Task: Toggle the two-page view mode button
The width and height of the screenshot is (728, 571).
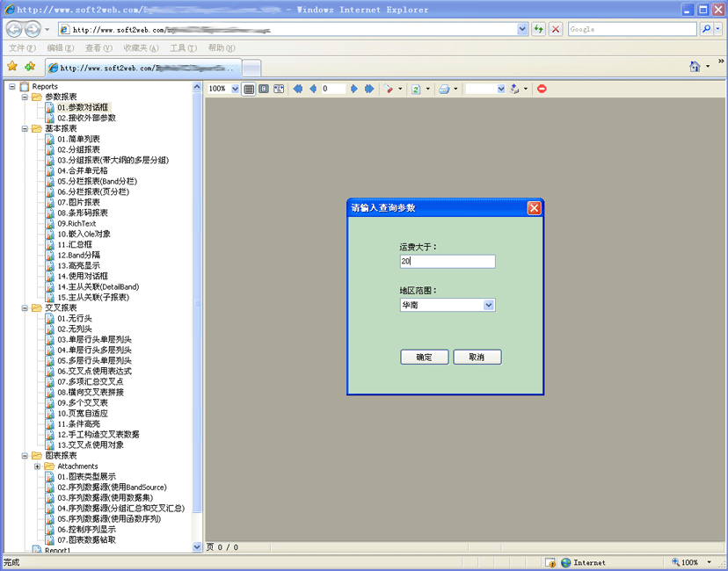Action: (x=264, y=89)
